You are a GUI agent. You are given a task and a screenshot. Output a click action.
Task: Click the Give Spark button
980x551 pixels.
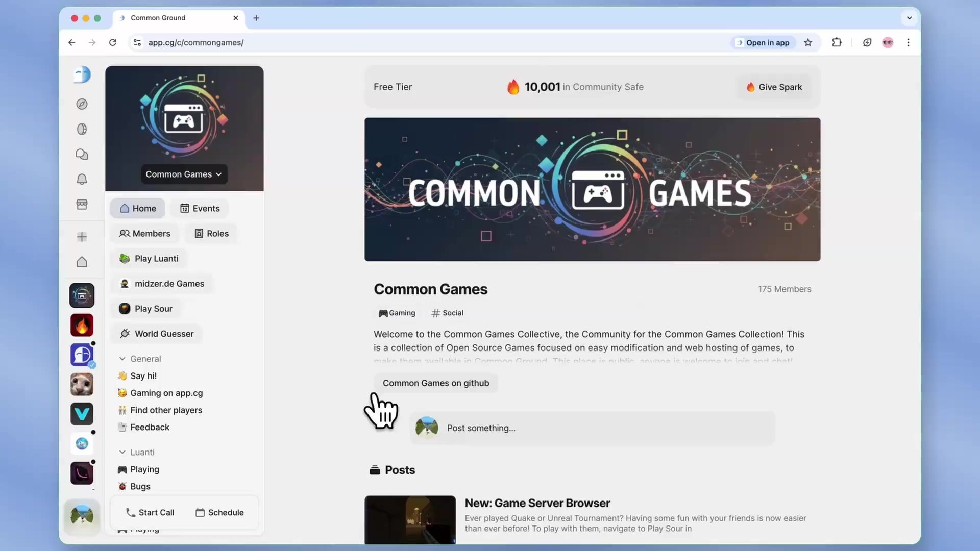[x=774, y=87]
